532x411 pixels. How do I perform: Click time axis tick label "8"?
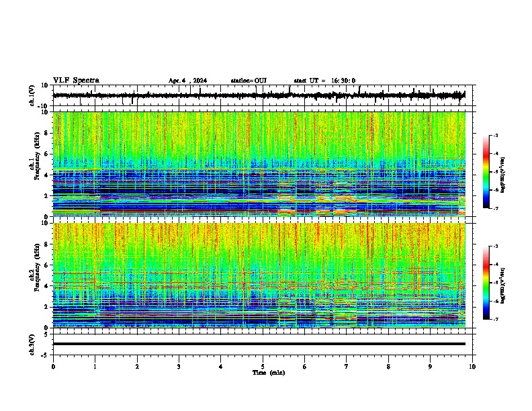[388, 367]
